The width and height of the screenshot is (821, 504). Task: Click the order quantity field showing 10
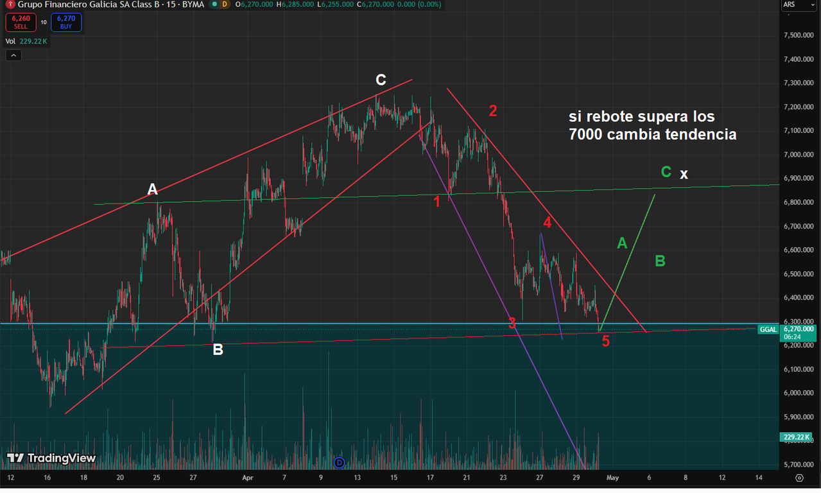(x=44, y=22)
